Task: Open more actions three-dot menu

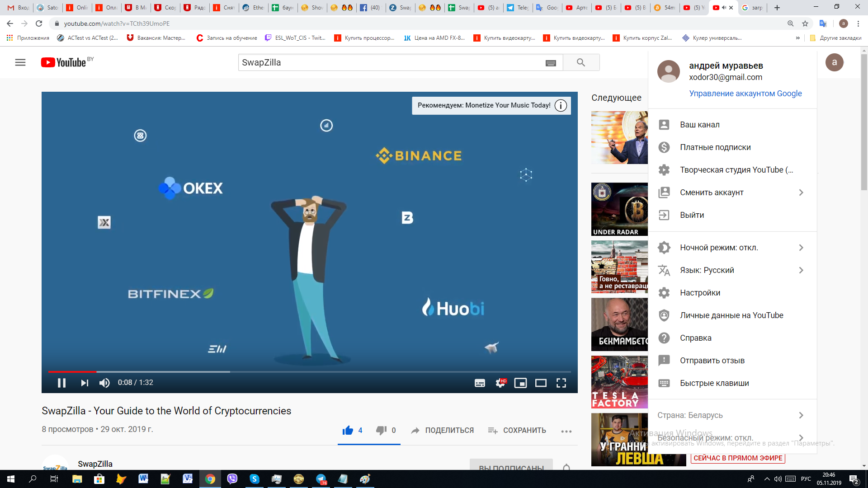Action: point(566,431)
